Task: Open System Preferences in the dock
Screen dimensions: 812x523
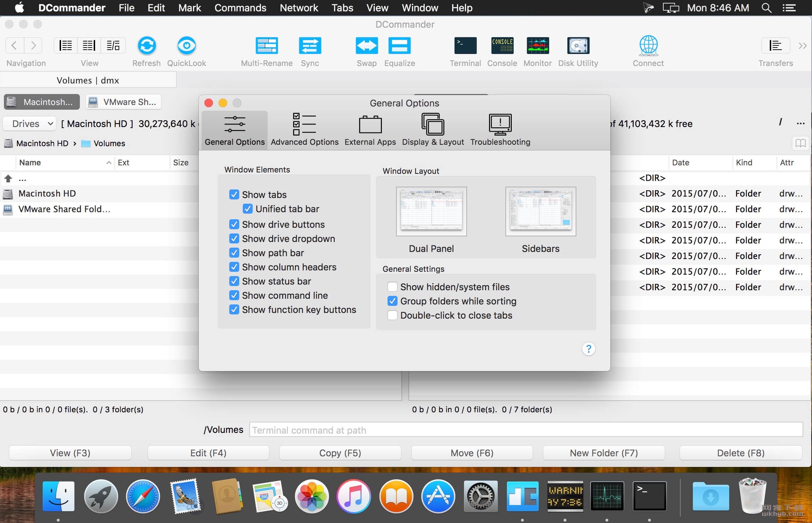Action: [480, 496]
